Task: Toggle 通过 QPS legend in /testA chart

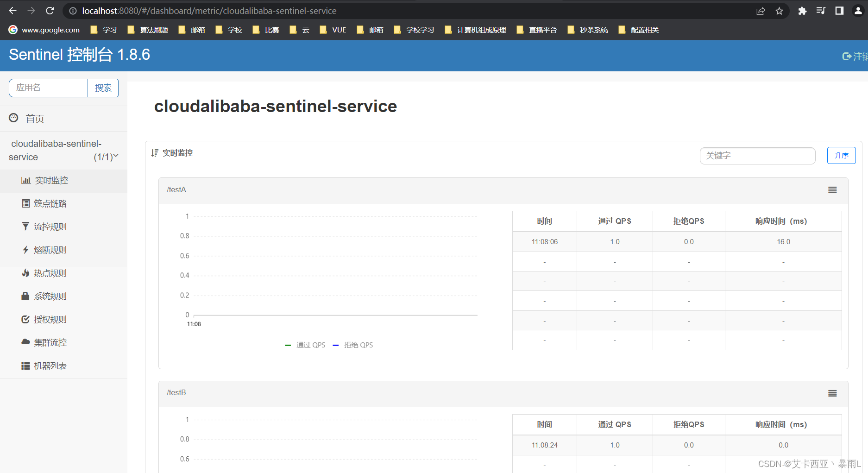Action: click(x=305, y=345)
